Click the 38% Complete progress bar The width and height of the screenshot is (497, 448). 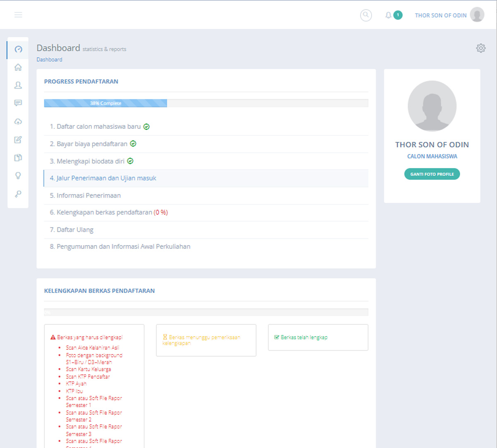(106, 104)
